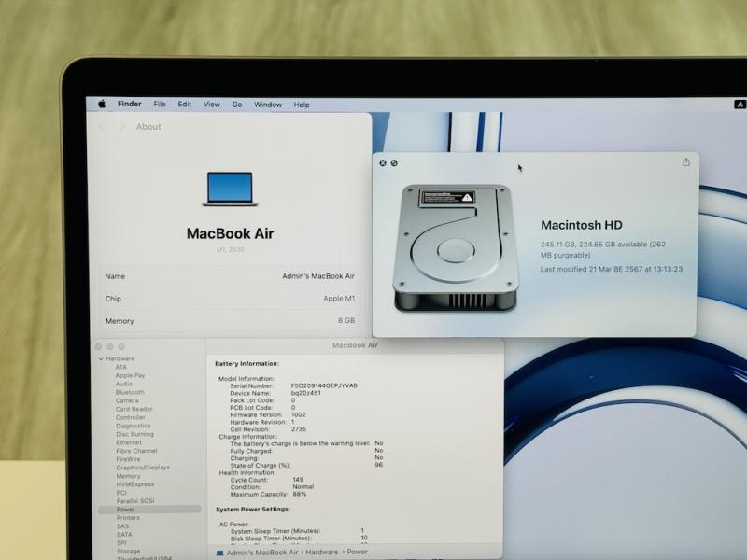Click Hardware in the bottom path bar
This screenshot has height=560, width=747.
point(319,553)
